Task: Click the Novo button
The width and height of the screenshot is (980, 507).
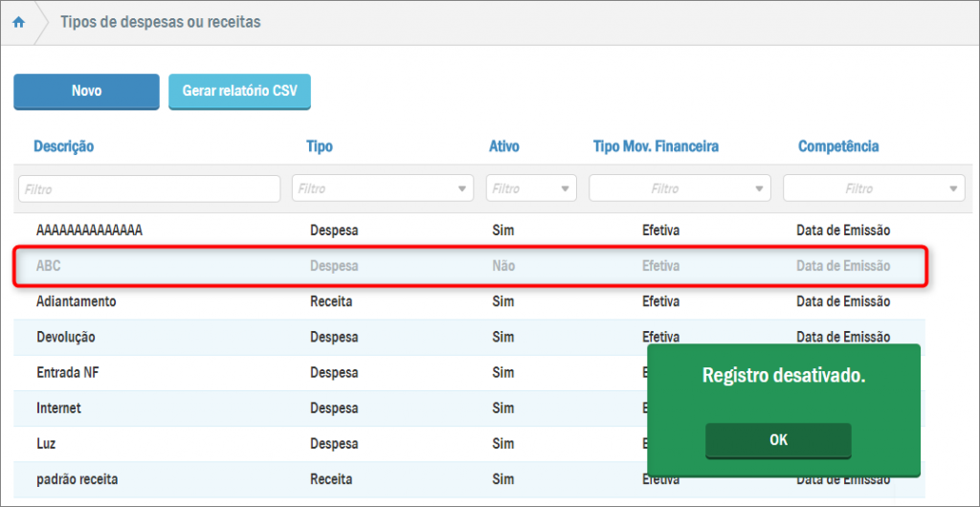Action: coord(86,92)
